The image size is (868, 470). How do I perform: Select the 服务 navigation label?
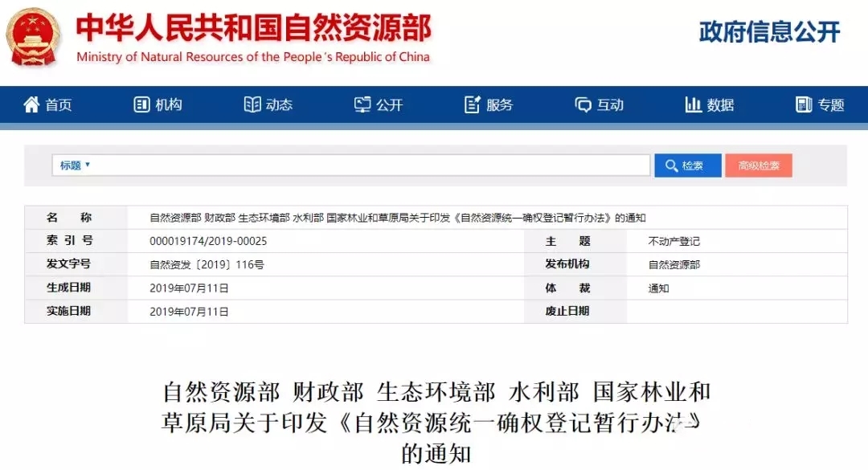(x=499, y=104)
